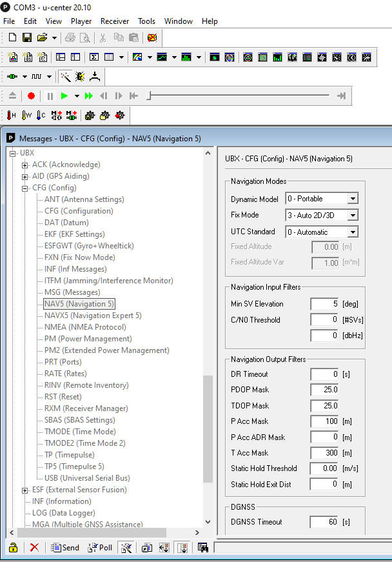Click the New file icon
This screenshot has height=562, width=392.
(12, 37)
